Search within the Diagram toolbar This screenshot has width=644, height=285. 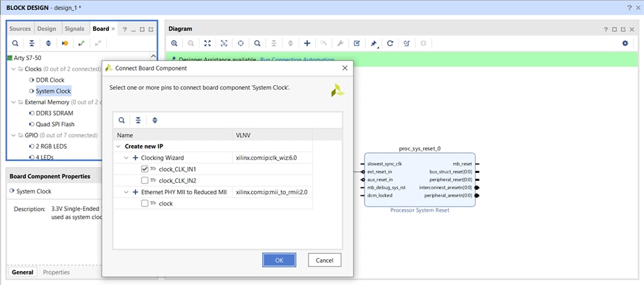point(257,43)
